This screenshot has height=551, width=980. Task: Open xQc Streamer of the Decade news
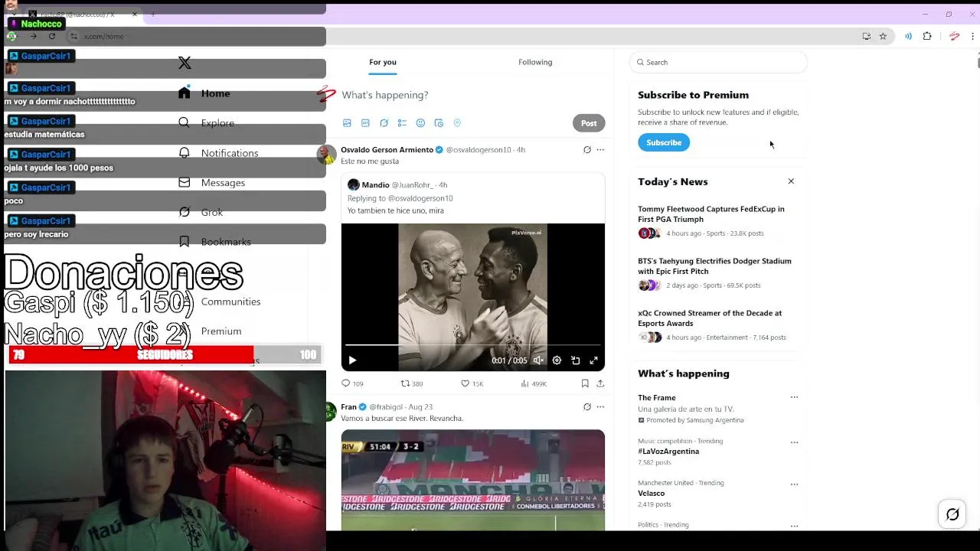[x=717, y=324]
